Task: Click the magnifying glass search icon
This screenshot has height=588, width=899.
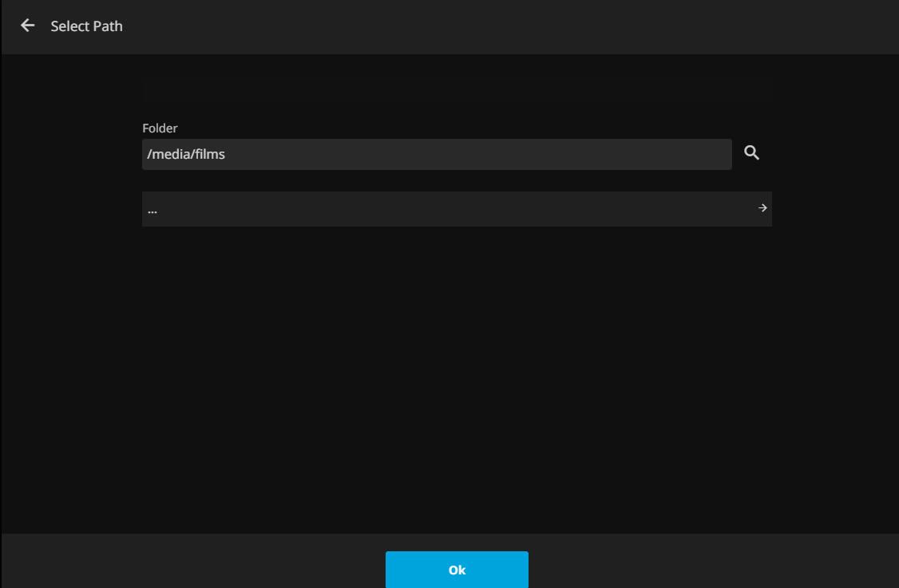Action: [751, 153]
